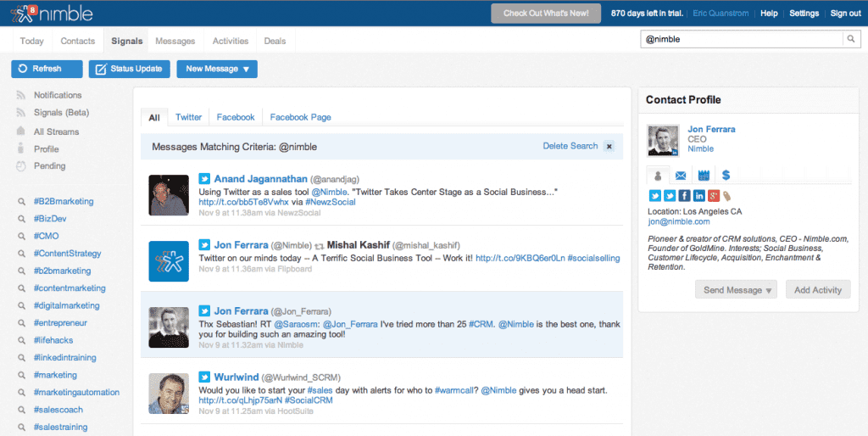
Task: Open the #salescoach saved search
Action: tap(58, 410)
